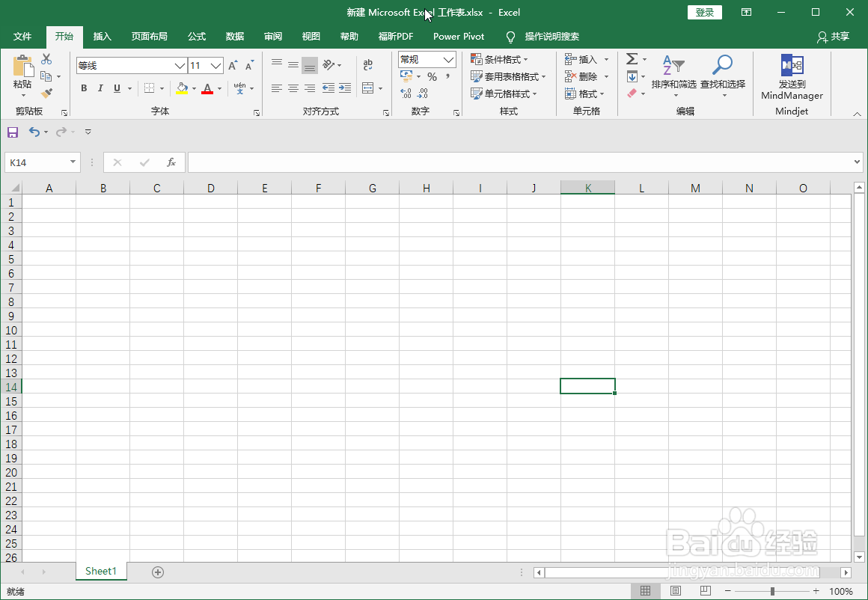Expand Cell Styles (单元格样式) menu
Viewport: 868px width, 600px height.
(x=504, y=94)
